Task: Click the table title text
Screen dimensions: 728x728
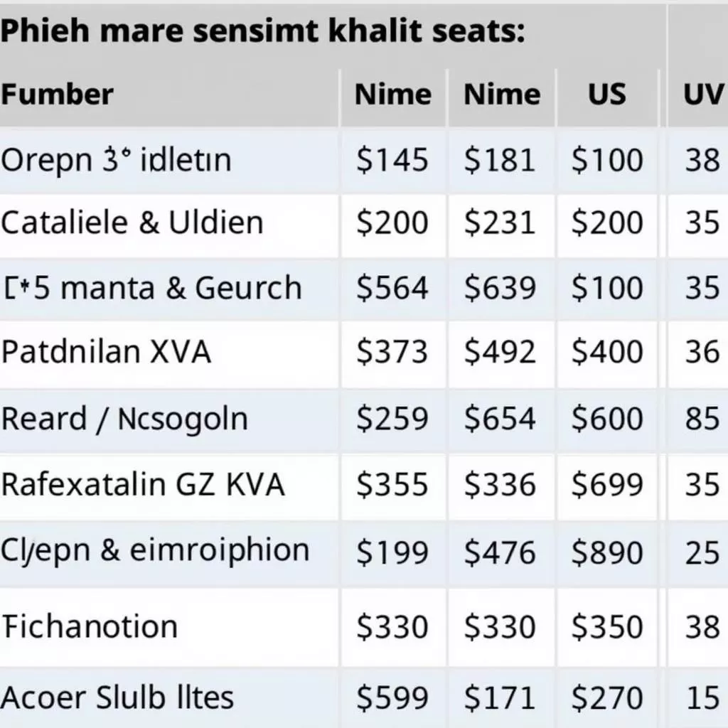Action: click(263, 32)
